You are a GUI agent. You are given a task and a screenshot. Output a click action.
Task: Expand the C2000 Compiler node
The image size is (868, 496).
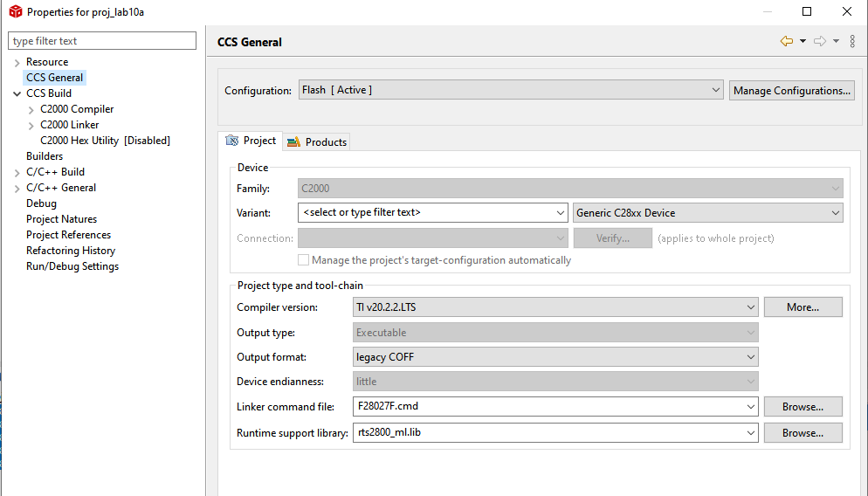[x=31, y=110]
